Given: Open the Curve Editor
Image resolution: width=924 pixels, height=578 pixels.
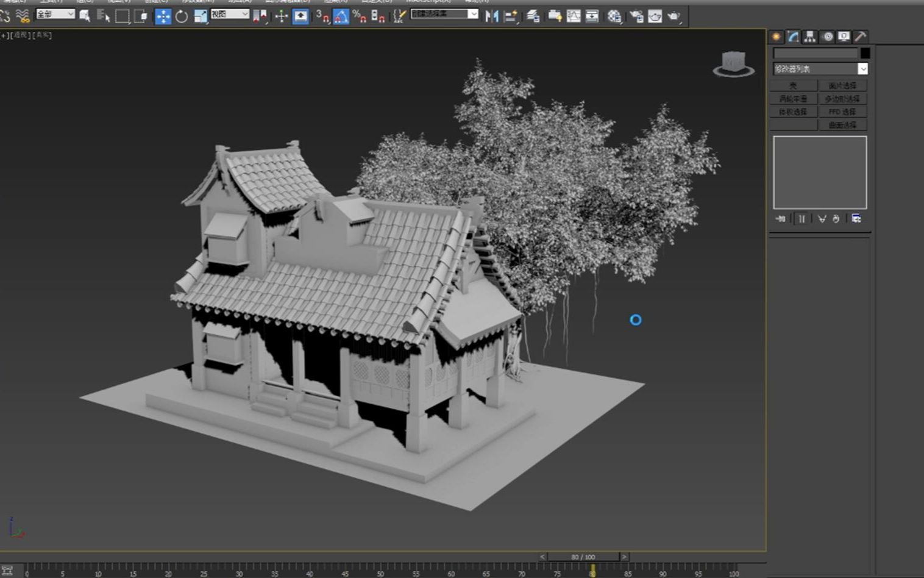Looking at the screenshot, I should (x=574, y=16).
